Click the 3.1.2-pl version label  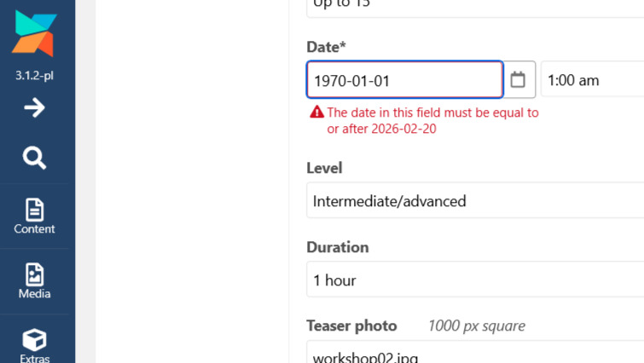(34, 75)
